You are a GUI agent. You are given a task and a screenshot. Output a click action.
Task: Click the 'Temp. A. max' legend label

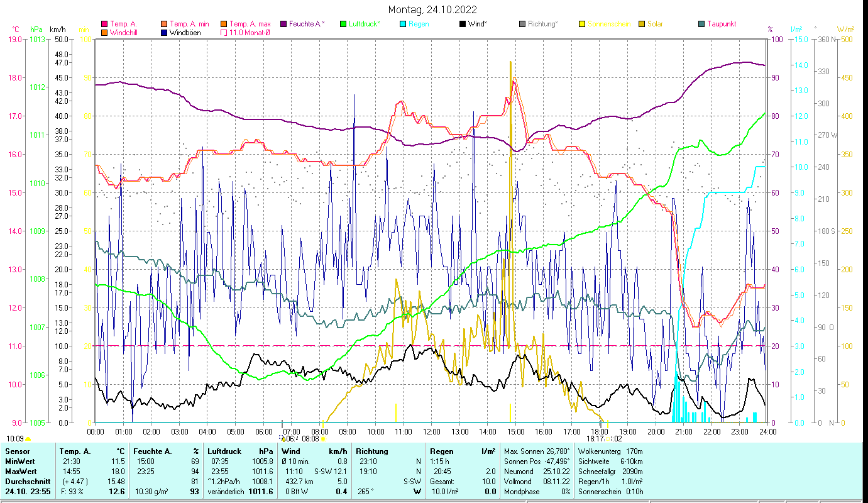click(250, 24)
